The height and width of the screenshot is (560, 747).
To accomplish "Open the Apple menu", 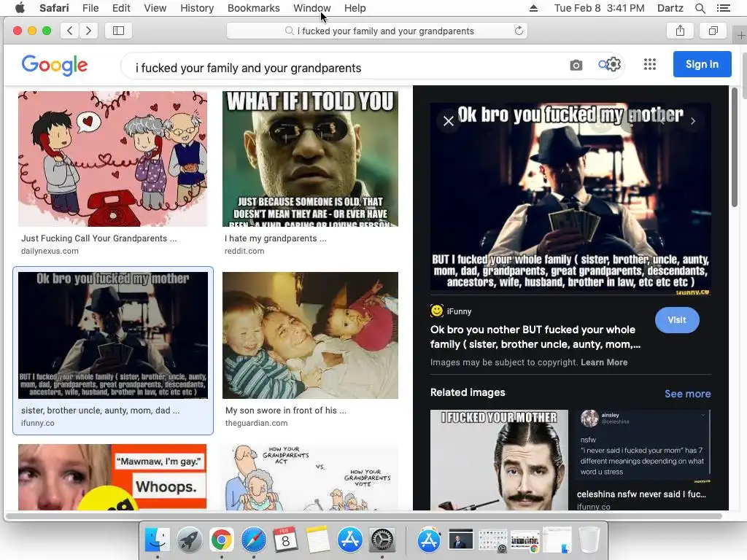I will tap(20, 8).
